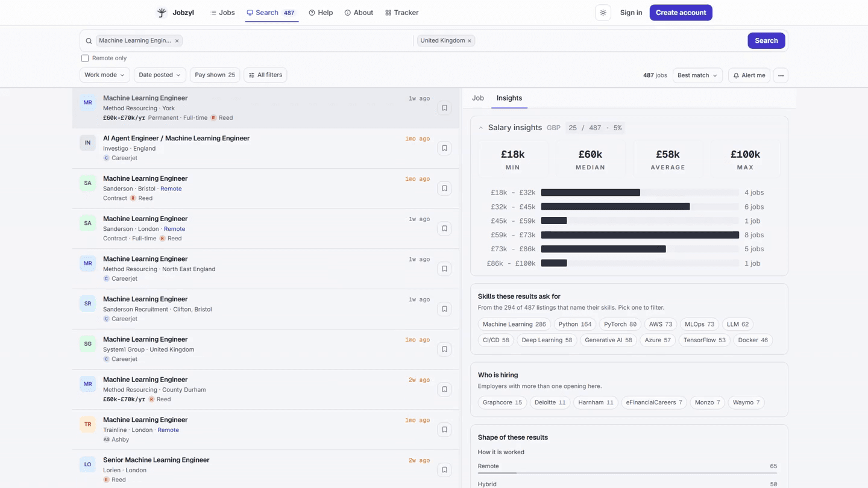Click the SG avatar for System1 Group

point(87,344)
